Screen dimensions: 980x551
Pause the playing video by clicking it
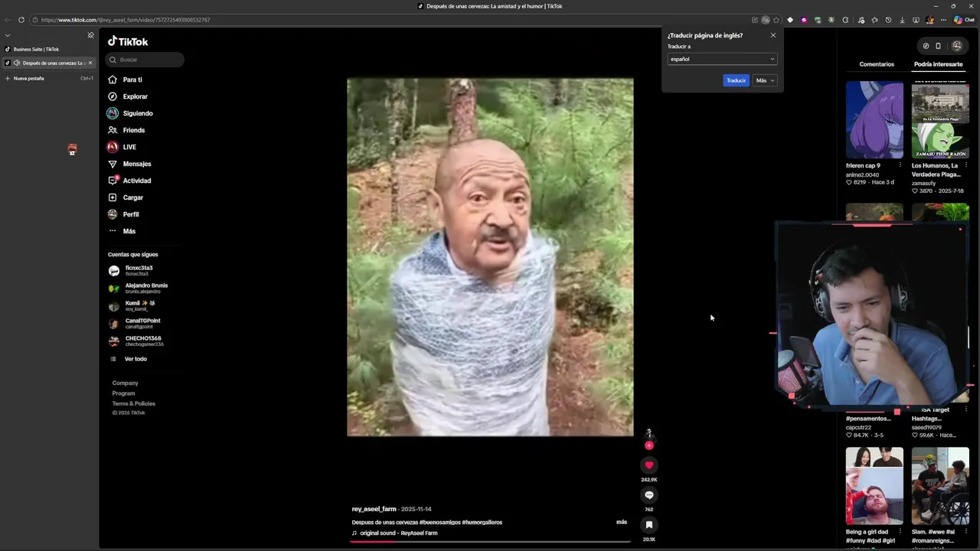coord(490,257)
